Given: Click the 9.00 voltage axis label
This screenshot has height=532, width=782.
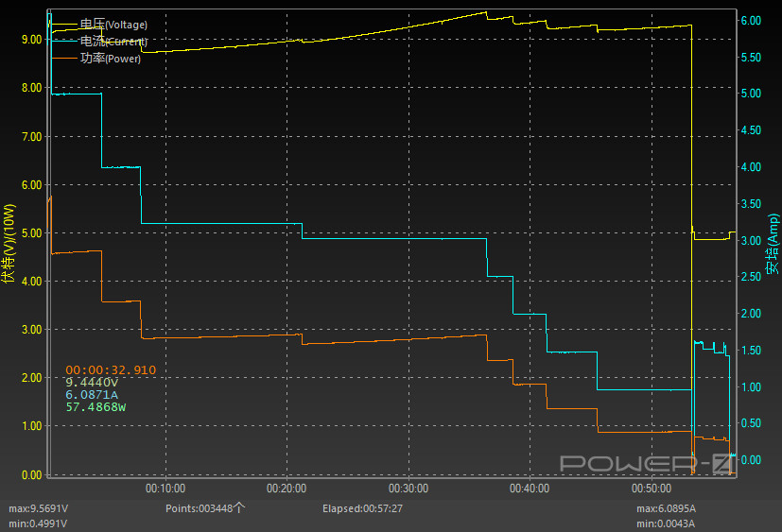Looking at the screenshot, I should click(x=32, y=40).
